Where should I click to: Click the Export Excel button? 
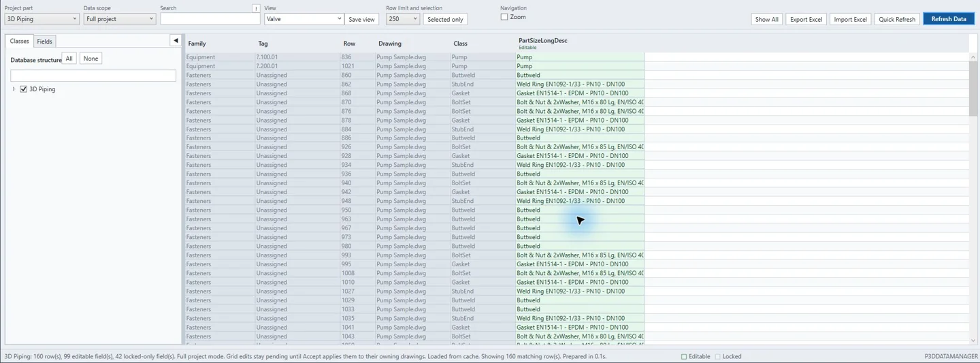(x=806, y=19)
